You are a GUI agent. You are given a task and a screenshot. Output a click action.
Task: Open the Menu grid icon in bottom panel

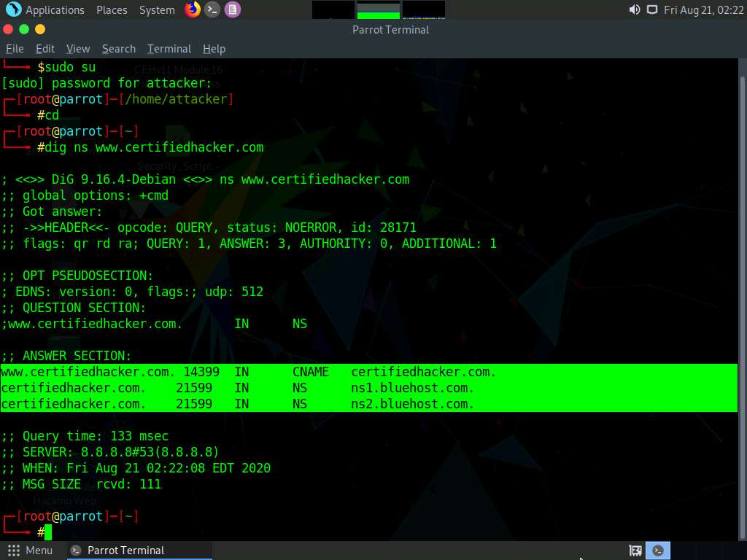point(14,551)
